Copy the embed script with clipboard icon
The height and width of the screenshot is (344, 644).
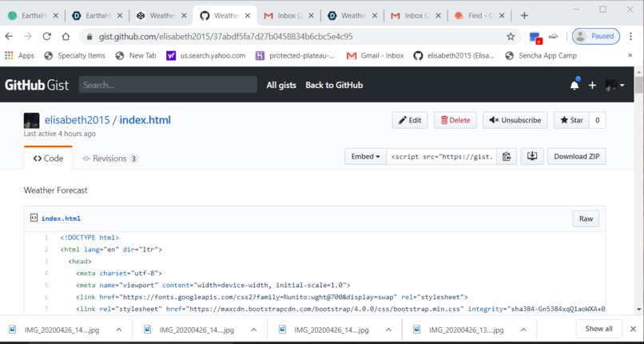coord(507,156)
